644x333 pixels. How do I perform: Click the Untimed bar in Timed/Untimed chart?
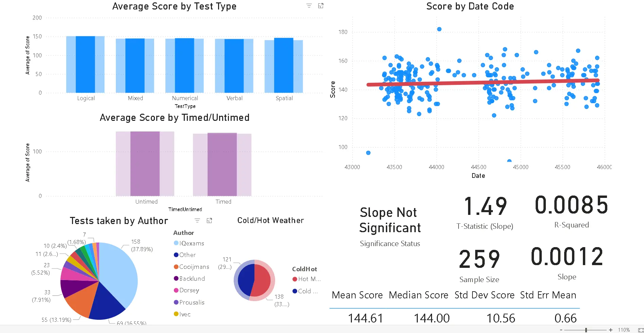[x=145, y=164]
